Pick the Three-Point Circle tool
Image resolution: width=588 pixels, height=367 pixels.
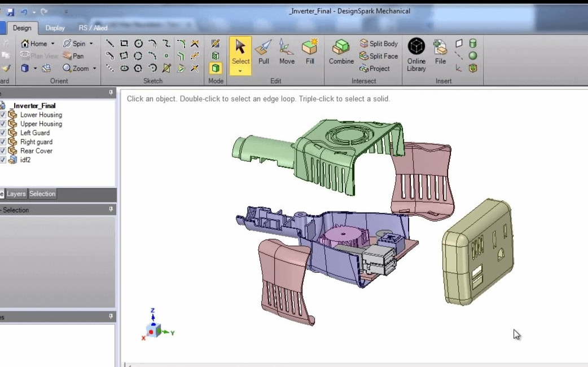pos(138,56)
